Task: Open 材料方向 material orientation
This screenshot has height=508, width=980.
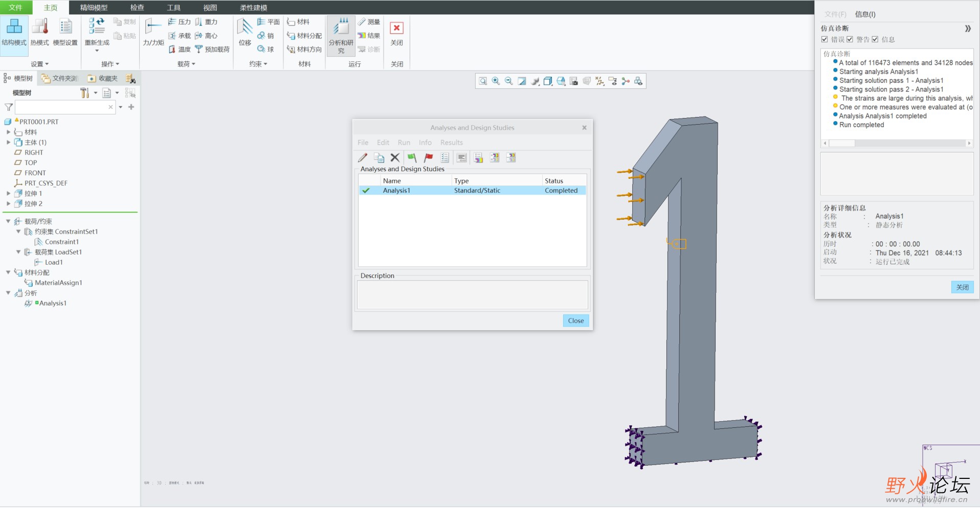Action: point(304,49)
